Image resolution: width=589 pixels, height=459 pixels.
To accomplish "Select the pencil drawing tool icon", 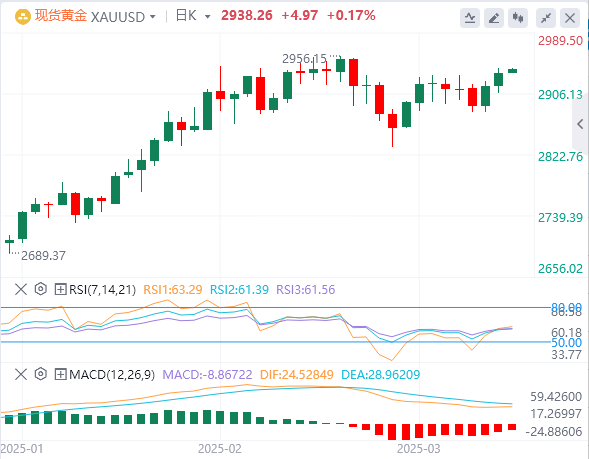I will pyautogui.click(x=494, y=18).
